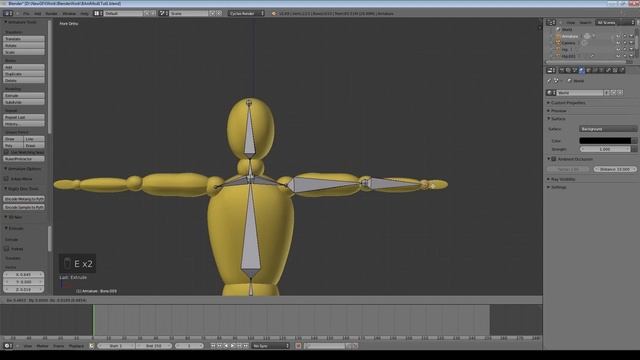The width and height of the screenshot is (640, 360).
Task: Jump to the end frame
Action: [246, 346]
